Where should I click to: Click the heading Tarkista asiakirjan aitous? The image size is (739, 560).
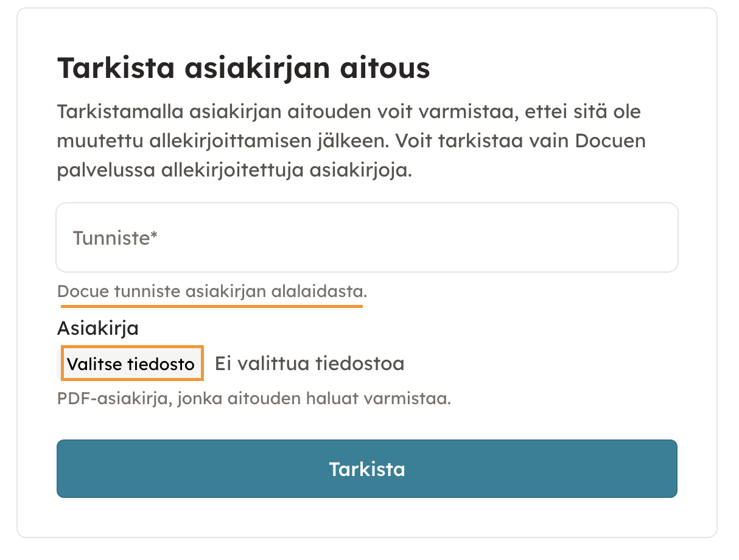pyautogui.click(x=243, y=68)
